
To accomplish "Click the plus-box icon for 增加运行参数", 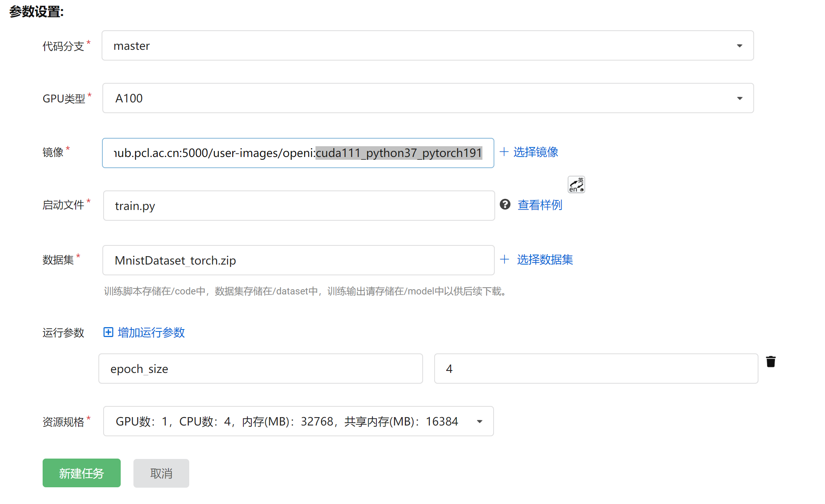I will pos(108,332).
